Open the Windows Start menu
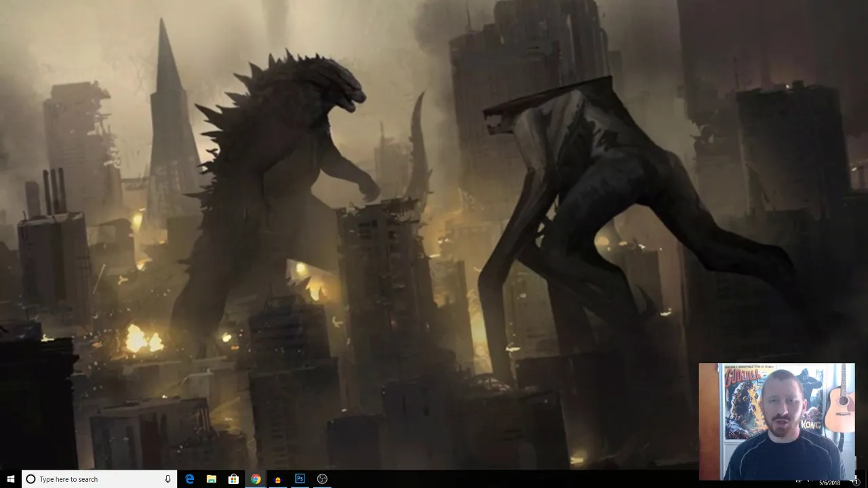Viewport: 868px width, 488px height. (x=11, y=479)
